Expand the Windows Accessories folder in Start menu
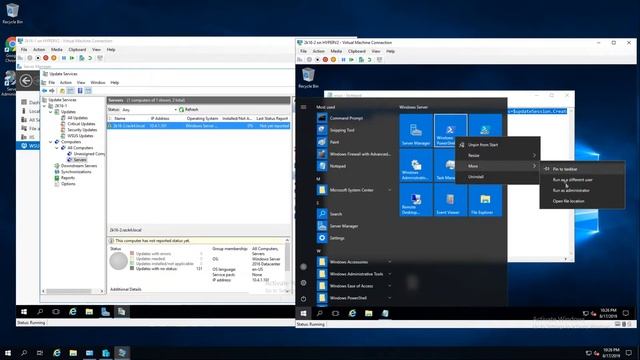This screenshot has width=640, height=360. click(353, 262)
